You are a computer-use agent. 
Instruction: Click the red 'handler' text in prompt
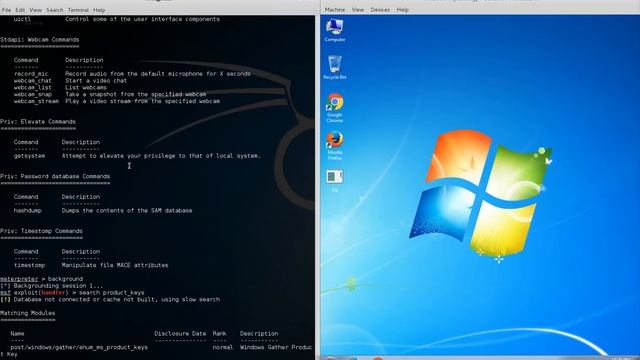(x=53, y=293)
